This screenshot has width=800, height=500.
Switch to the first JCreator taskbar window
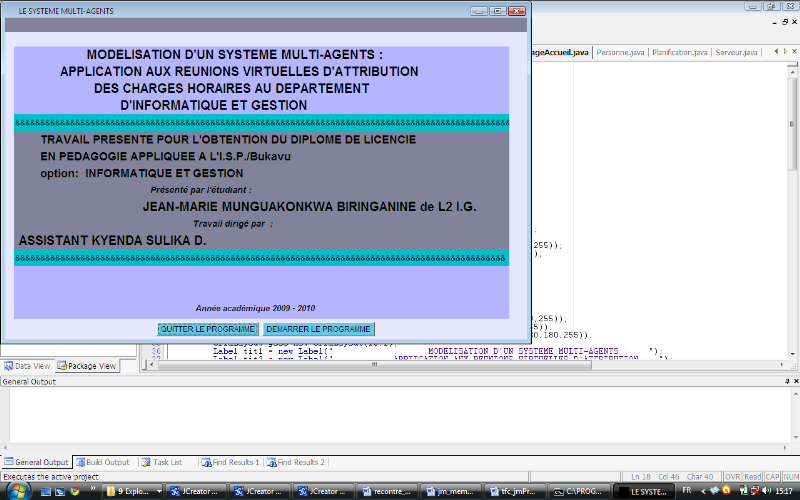[195, 492]
